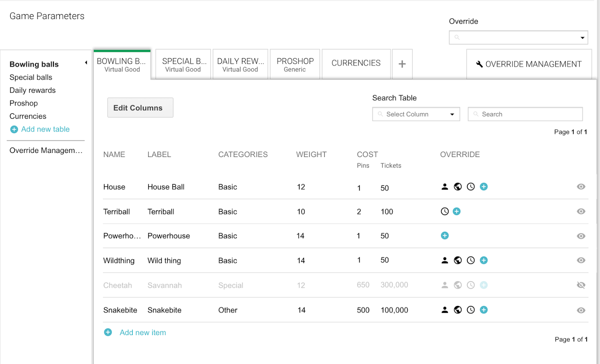Image resolution: width=600 pixels, height=364 pixels.
Task: Click the Add new item link
Action: [x=142, y=333]
